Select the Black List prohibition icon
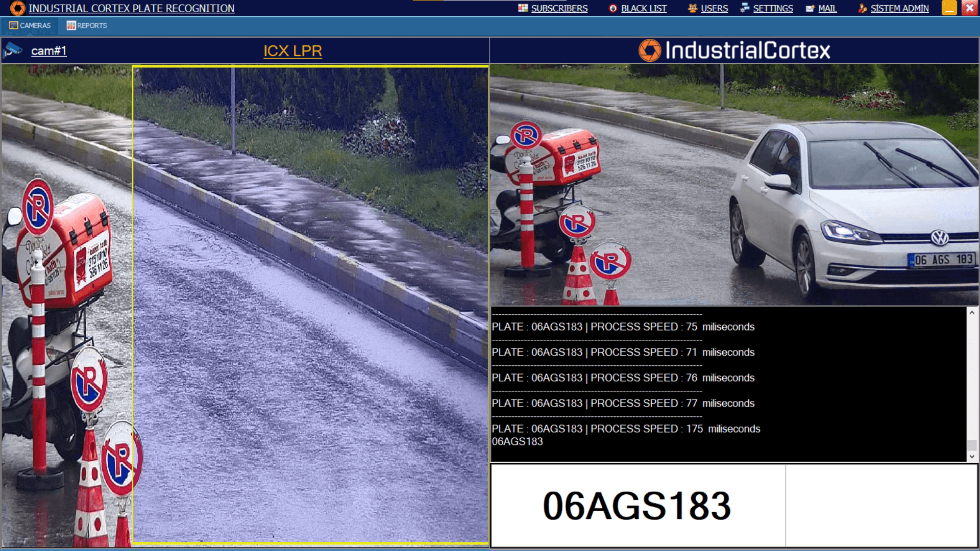The image size is (980, 551). coord(612,8)
